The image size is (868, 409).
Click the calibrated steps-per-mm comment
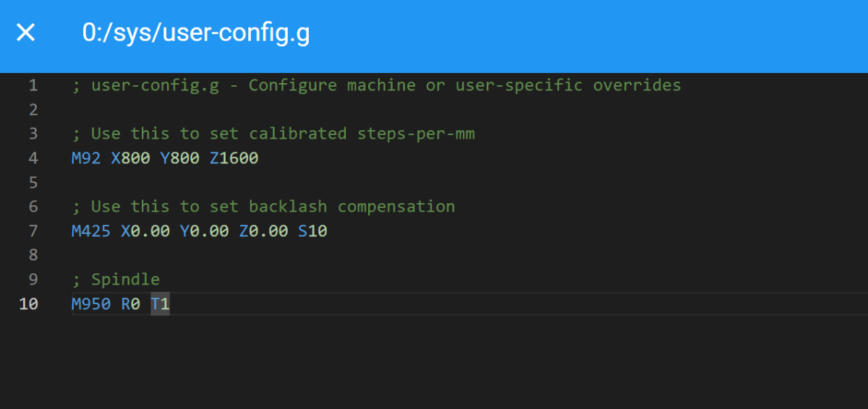273,134
